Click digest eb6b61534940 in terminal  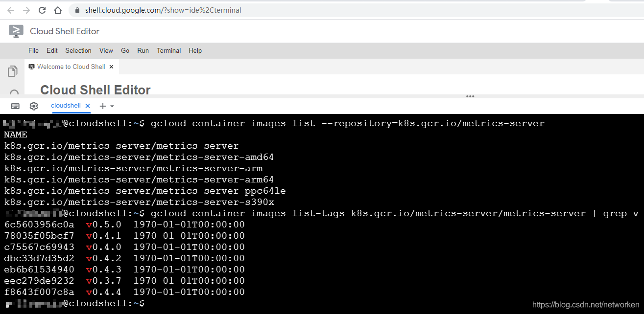(x=39, y=269)
